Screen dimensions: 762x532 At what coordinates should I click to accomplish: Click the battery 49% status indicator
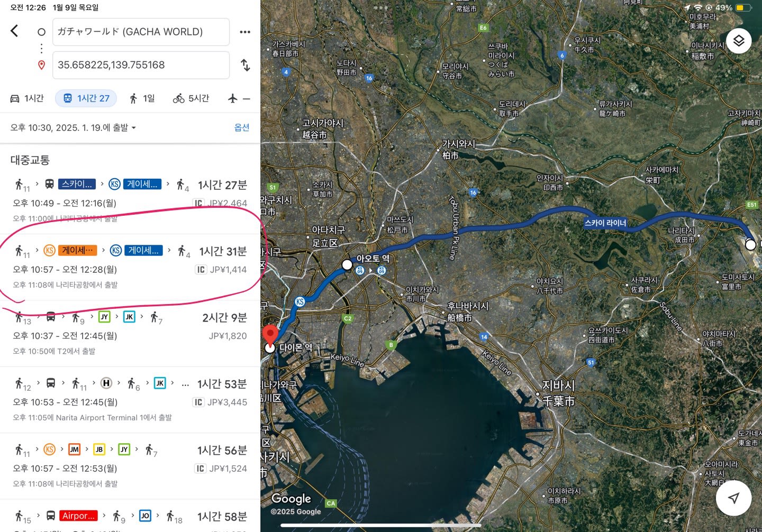point(732,7)
